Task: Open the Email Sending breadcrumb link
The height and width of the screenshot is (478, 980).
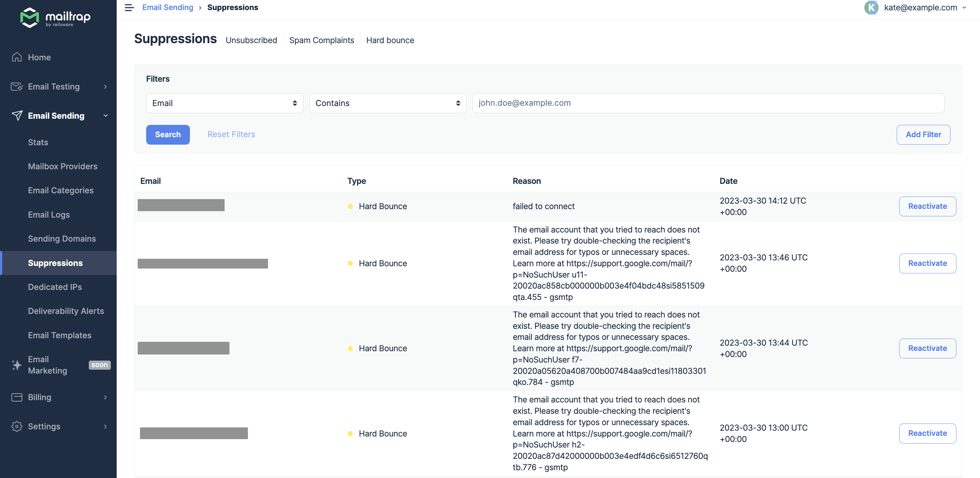Action: (x=168, y=7)
